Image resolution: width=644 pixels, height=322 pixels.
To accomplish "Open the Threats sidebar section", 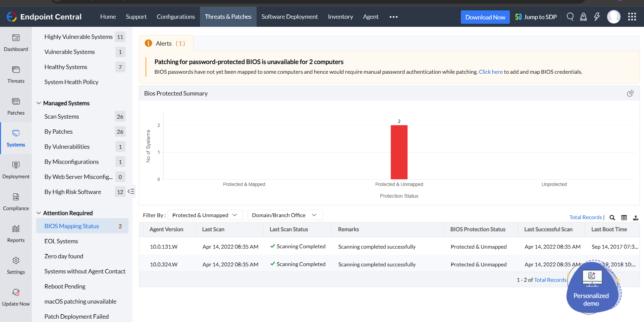I will 16,75.
